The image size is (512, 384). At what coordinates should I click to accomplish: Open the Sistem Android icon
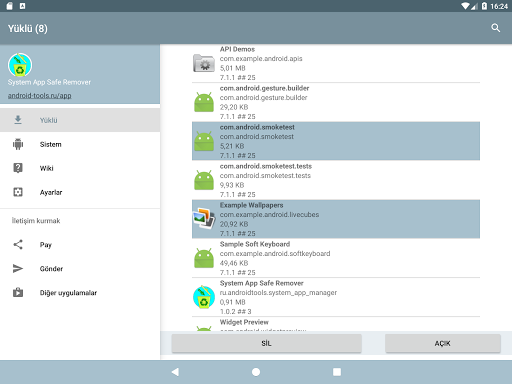18,144
